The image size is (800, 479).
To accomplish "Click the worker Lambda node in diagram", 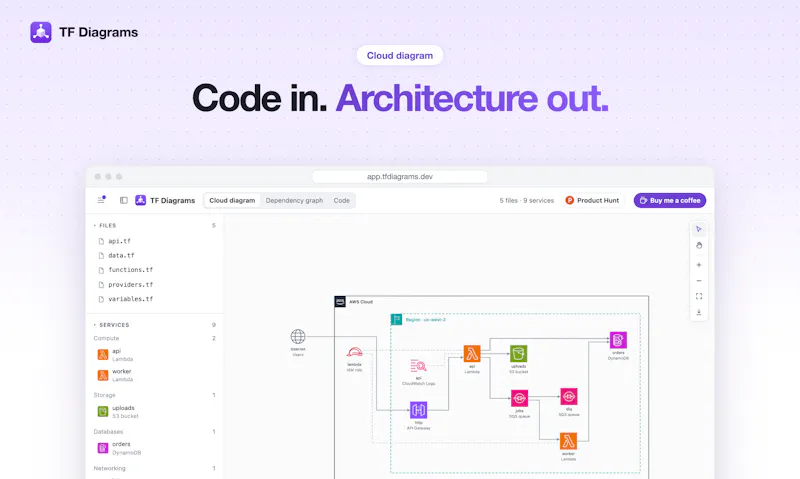I will click(x=568, y=441).
